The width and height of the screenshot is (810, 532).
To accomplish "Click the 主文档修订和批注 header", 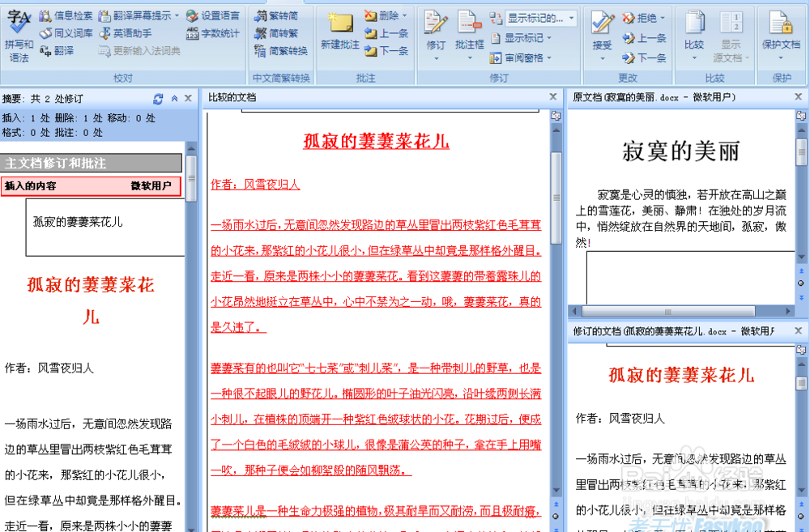I will click(x=91, y=164).
